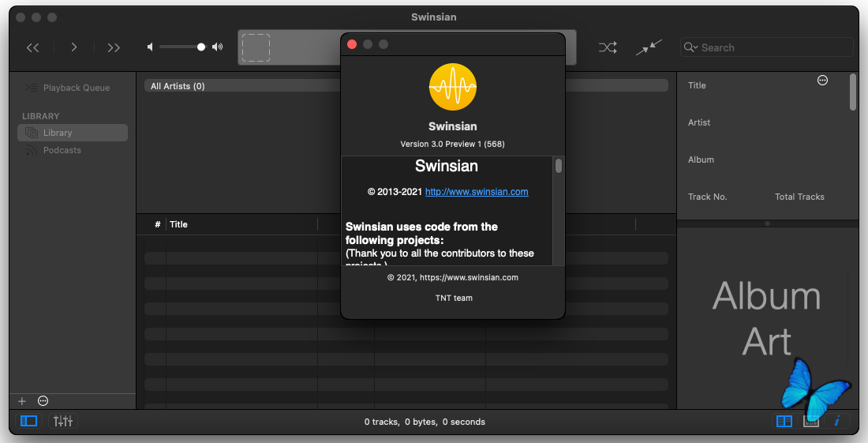Toggle the track info inspector button
This screenshot has height=443, width=868.
point(837,421)
